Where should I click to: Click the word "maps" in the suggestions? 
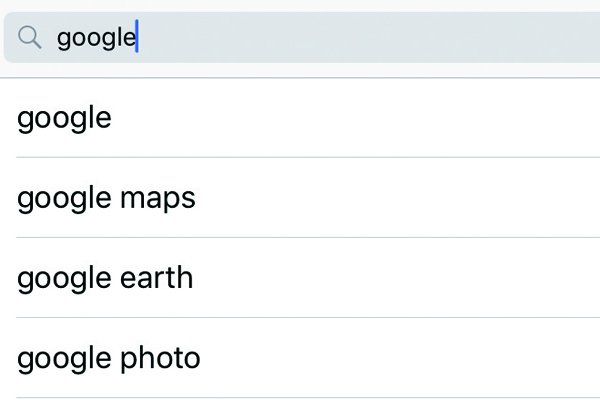[x=158, y=199]
